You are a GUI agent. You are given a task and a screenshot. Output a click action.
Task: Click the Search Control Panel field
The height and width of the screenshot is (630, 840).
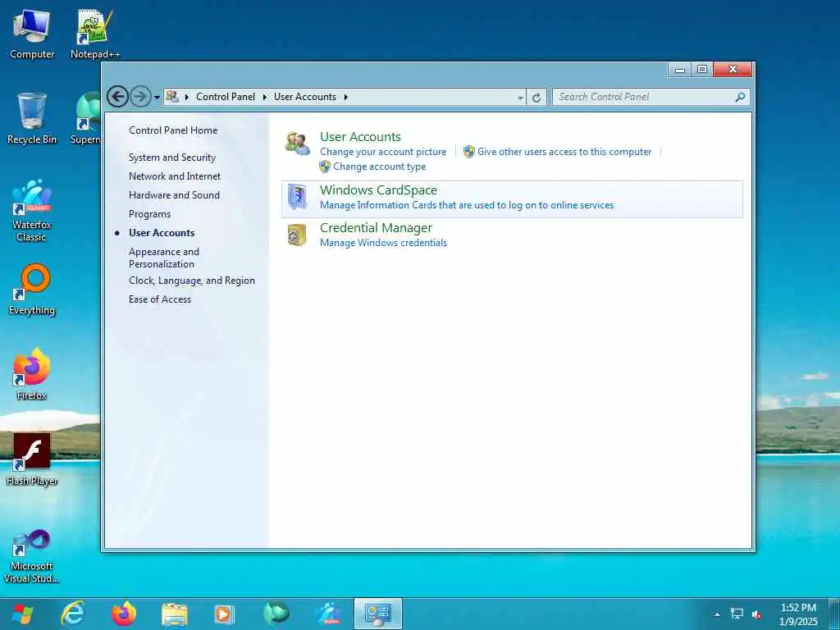coord(644,97)
